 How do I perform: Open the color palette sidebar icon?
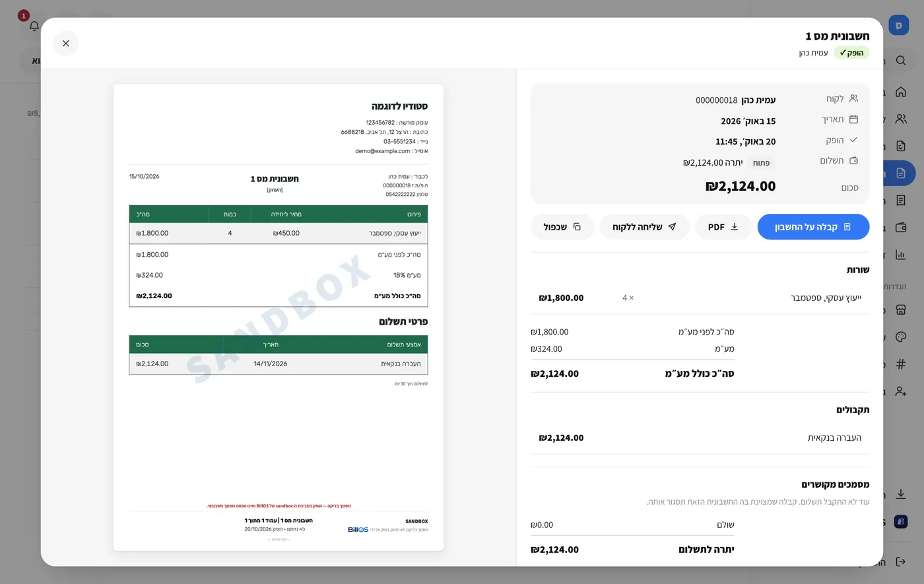coord(901,337)
